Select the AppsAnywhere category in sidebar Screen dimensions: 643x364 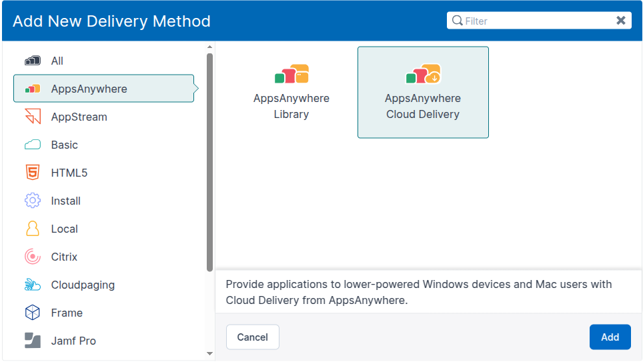pos(89,89)
